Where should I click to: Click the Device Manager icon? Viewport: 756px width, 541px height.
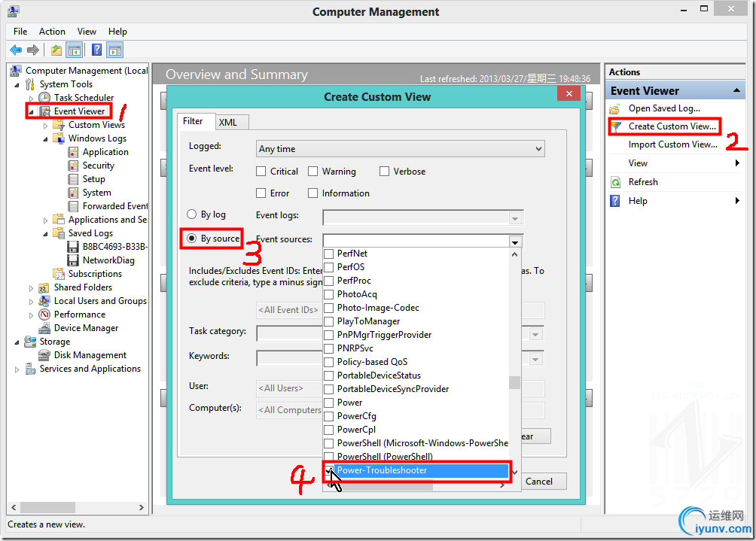(x=44, y=328)
